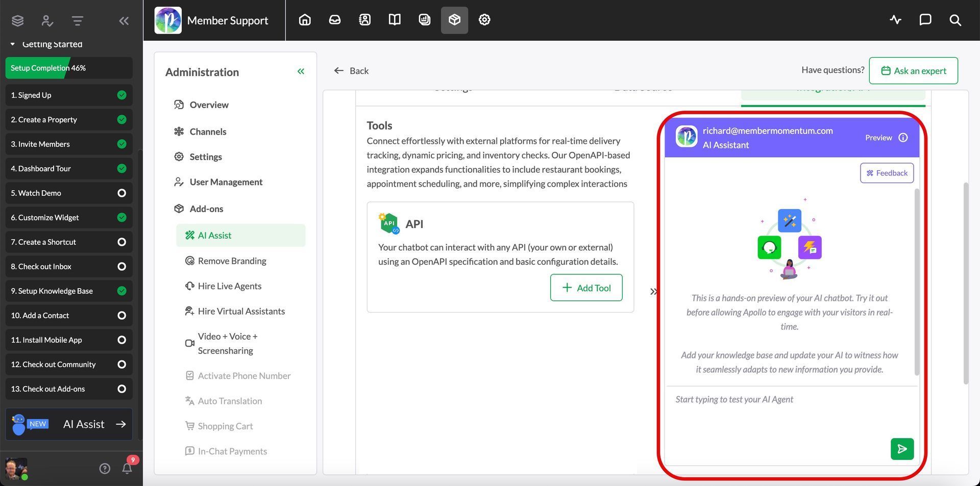Screen dimensions: 980x486
Task: Open the Remove Branding menu item
Action: (232, 261)
